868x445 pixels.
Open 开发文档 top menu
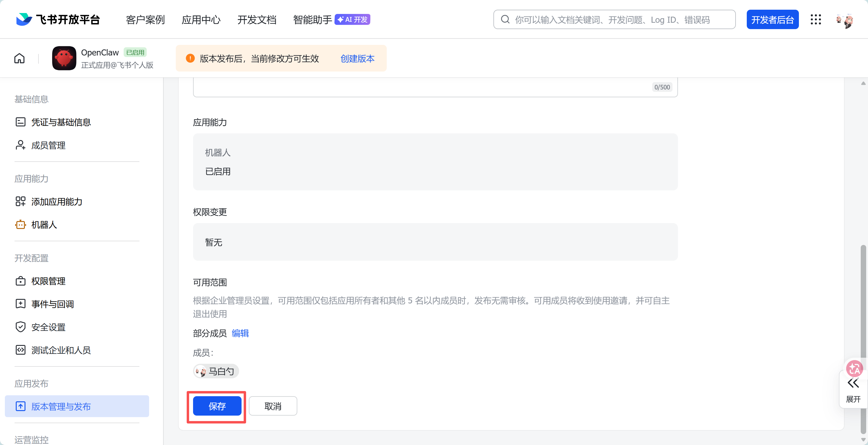pos(257,20)
